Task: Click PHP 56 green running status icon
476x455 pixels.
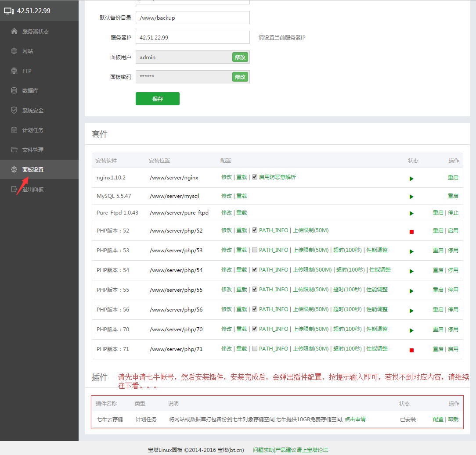Action: [x=411, y=311]
